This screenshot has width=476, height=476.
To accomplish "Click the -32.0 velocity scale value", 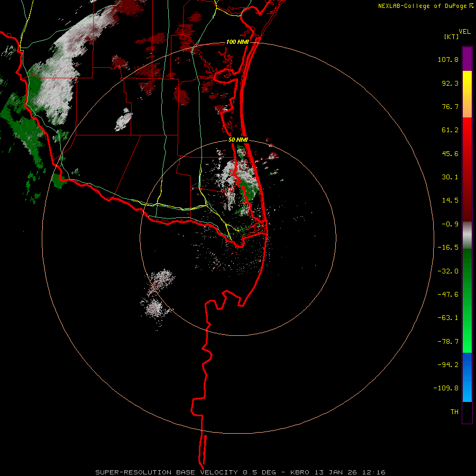I will point(448,271).
